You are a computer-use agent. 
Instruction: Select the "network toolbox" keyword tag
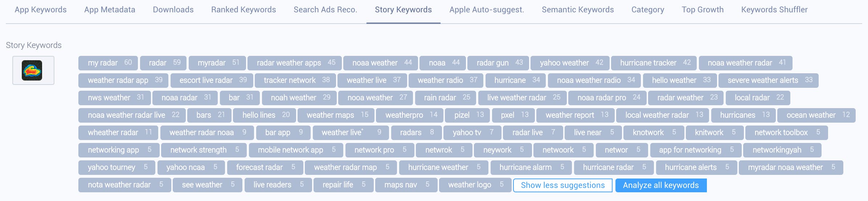coord(786,133)
